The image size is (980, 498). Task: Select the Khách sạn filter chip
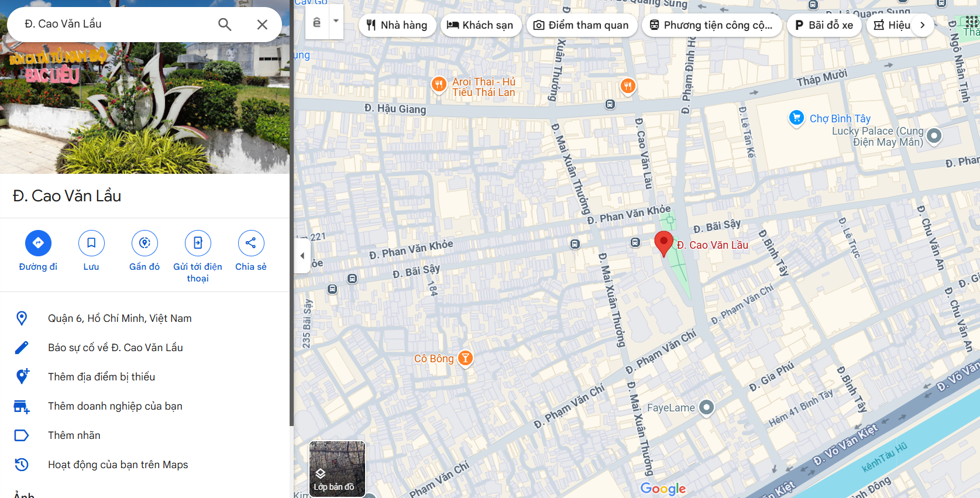point(480,25)
